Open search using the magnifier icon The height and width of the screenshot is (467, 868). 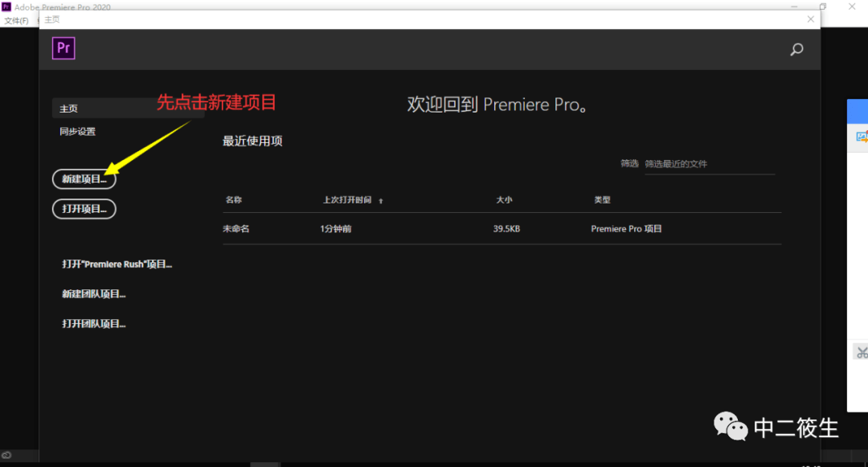pyautogui.click(x=796, y=49)
